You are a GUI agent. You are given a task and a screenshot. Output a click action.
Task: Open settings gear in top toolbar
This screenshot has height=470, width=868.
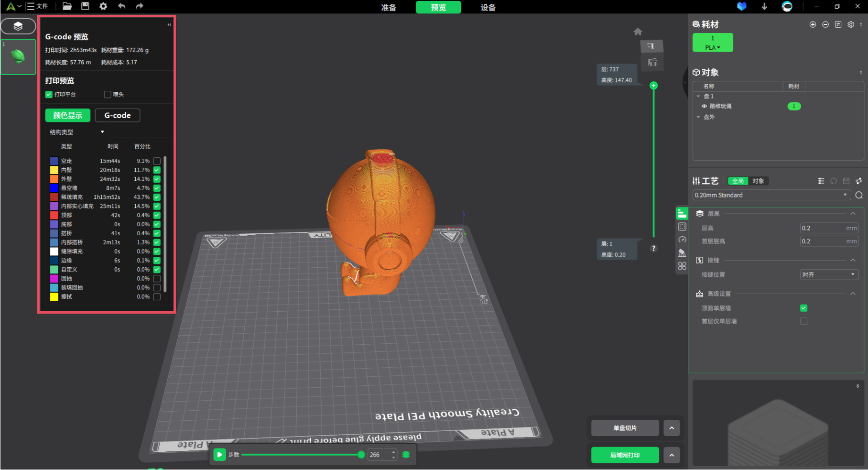pos(103,6)
